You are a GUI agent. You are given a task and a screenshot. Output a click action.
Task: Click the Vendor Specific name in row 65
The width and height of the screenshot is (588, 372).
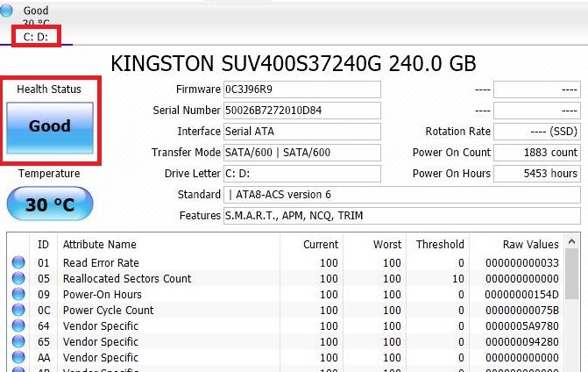[101, 341]
